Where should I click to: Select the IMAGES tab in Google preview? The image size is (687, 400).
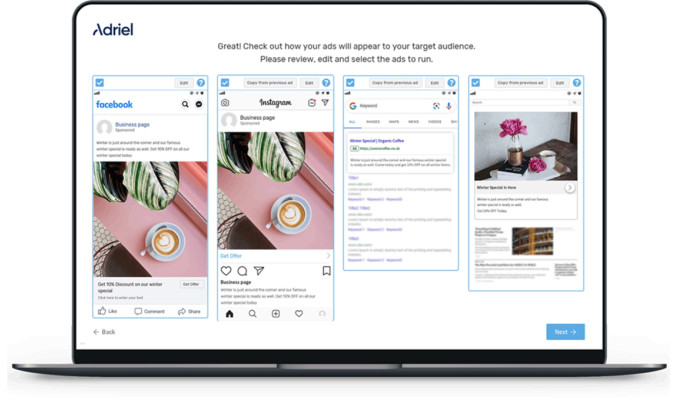[x=372, y=122]
